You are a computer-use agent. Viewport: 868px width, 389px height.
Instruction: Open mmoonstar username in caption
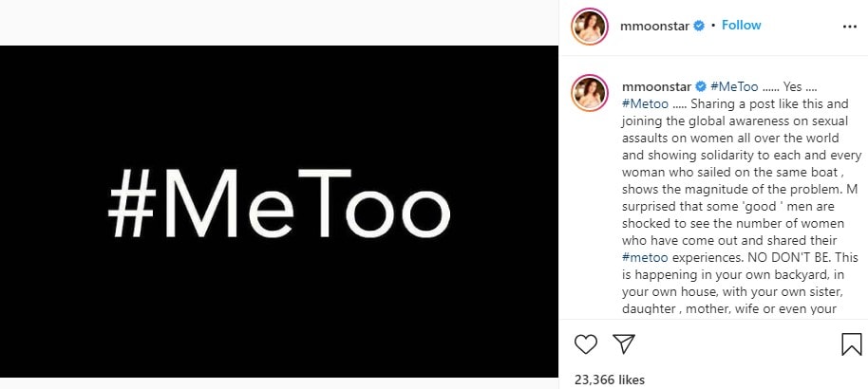(x=655, y=87)
